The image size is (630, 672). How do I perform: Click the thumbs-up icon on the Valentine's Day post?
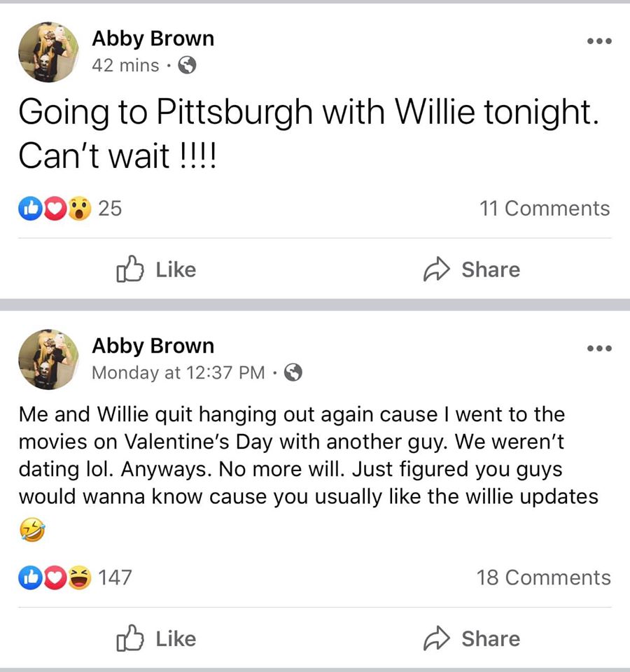(130, 638)
